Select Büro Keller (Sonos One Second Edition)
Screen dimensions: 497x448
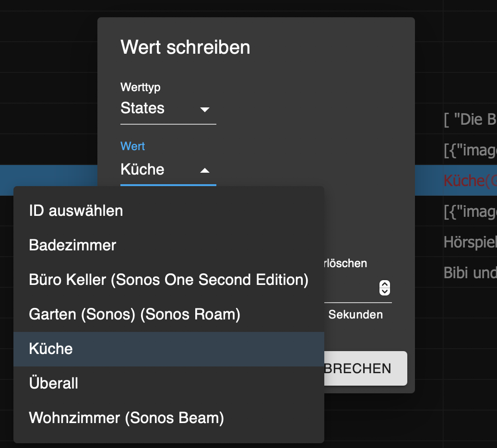[x=169, y=280]
